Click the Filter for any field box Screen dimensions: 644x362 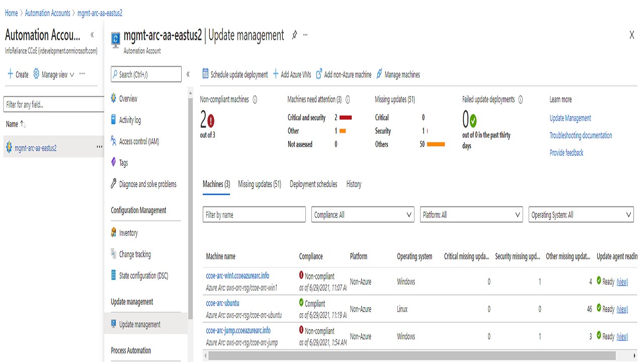coord(54,105)
